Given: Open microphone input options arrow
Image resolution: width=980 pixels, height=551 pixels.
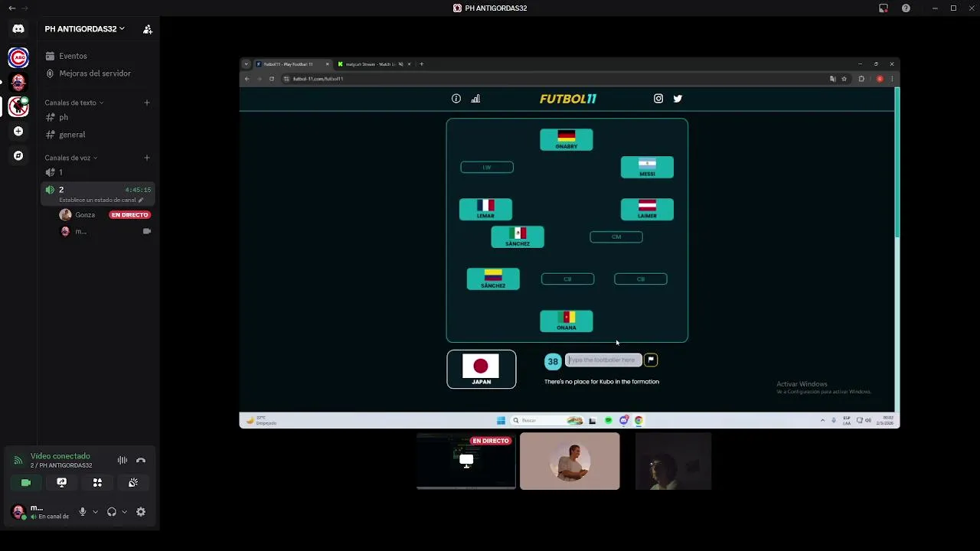Looking at the screenshot, I should click(x=95, y=512).
